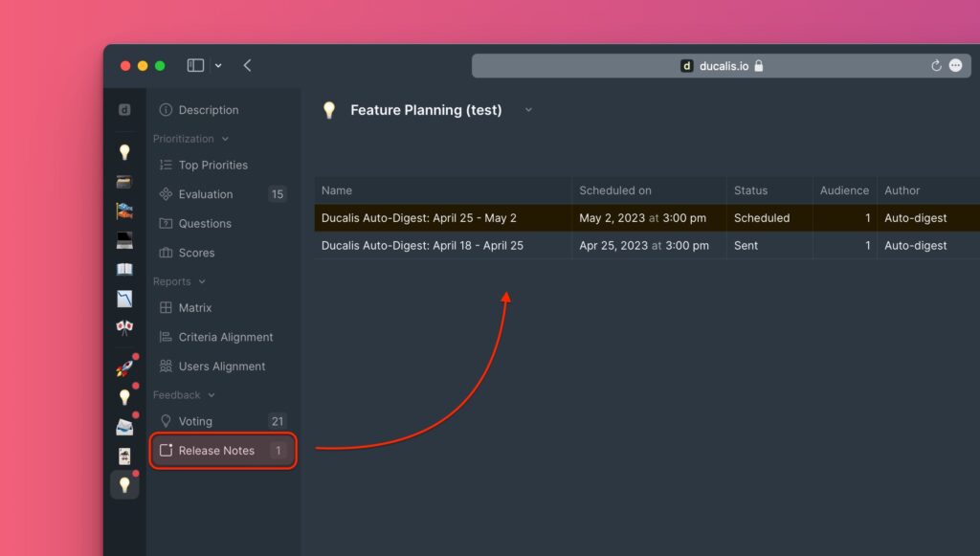Click the light bulb beside Feature Planning title
980x556 pixels.
pyautogui.click(x=329, y=110)
